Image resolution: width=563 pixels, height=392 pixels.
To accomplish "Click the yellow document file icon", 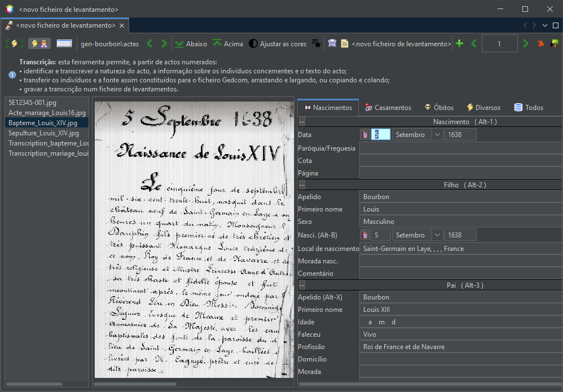I will point(344,44).
